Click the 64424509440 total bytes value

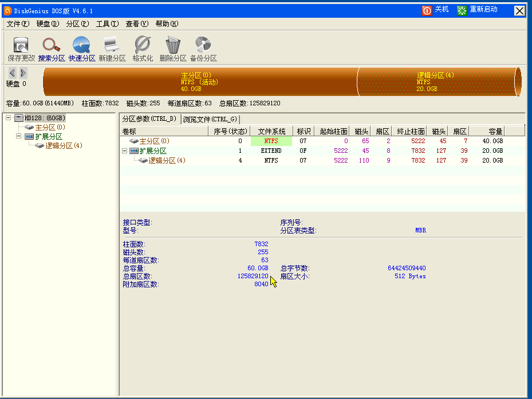pos(407,268)
